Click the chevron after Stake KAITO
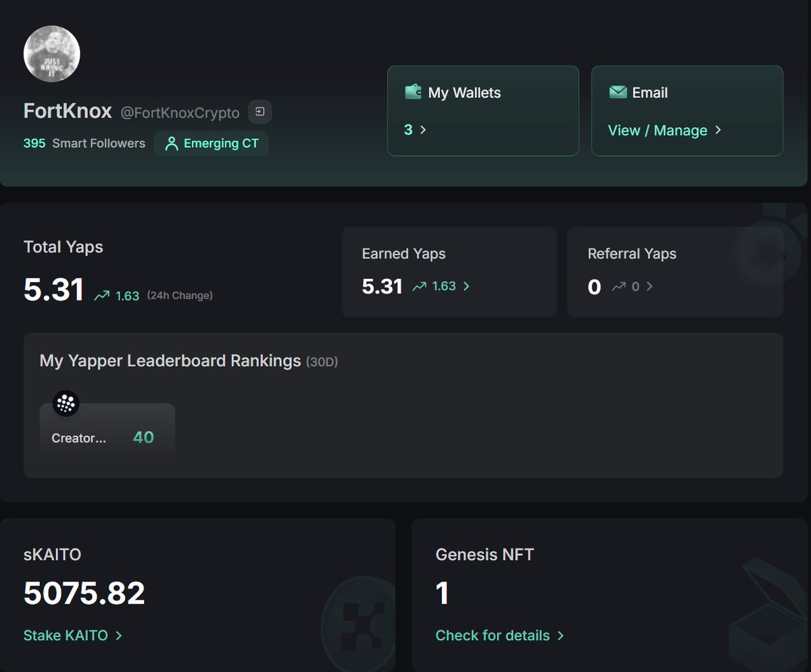The height and width of the screenshot is (672, 811). (118, 636)
